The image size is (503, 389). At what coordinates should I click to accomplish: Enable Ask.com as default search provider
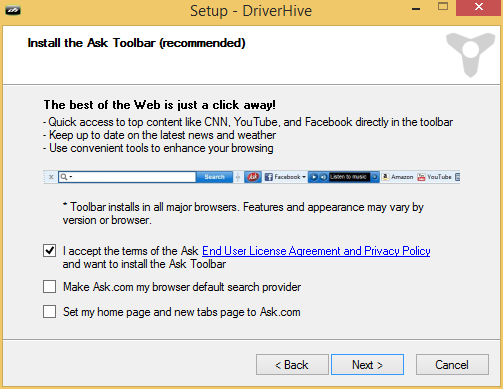pyautogui.click(x=49, y=287)
